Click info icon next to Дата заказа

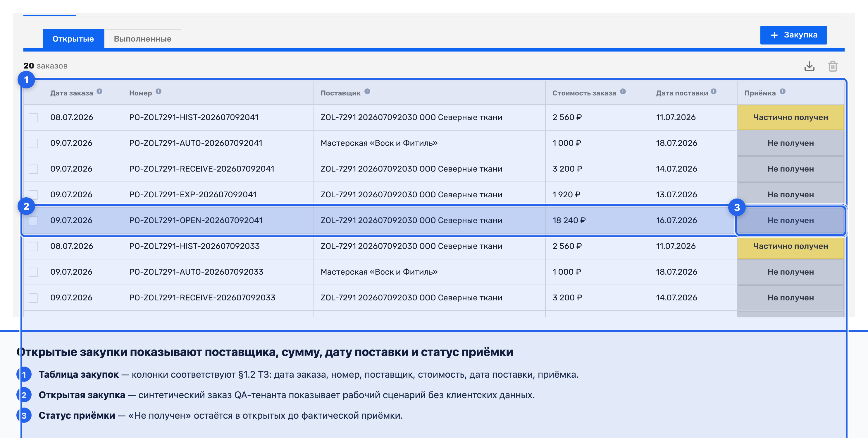click(99, 91)
